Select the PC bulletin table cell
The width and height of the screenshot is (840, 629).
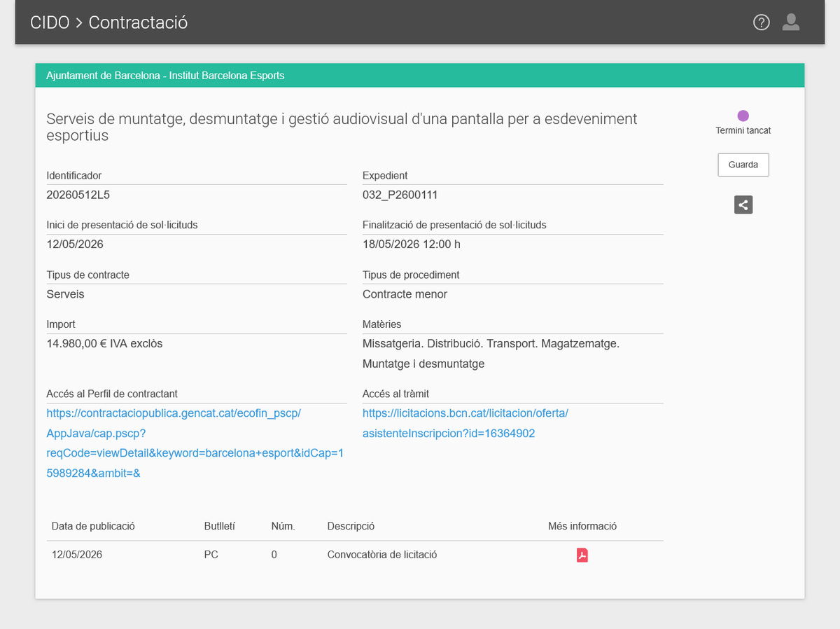211,555
